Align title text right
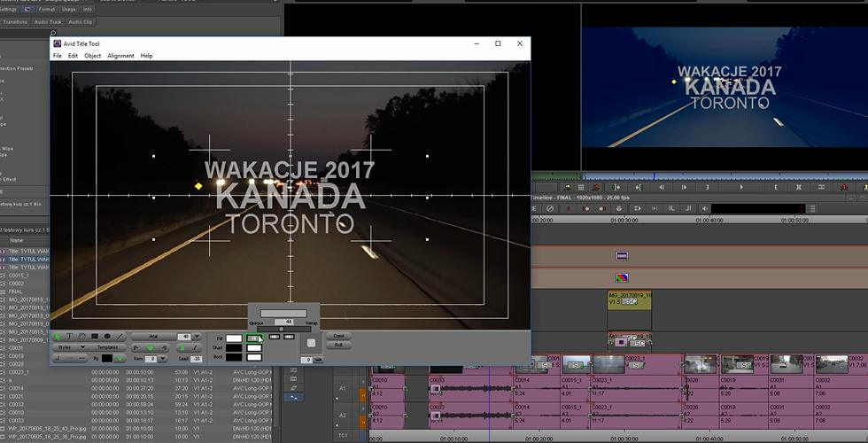The width and height of the screenshot is (868, 443). (164, 347)
